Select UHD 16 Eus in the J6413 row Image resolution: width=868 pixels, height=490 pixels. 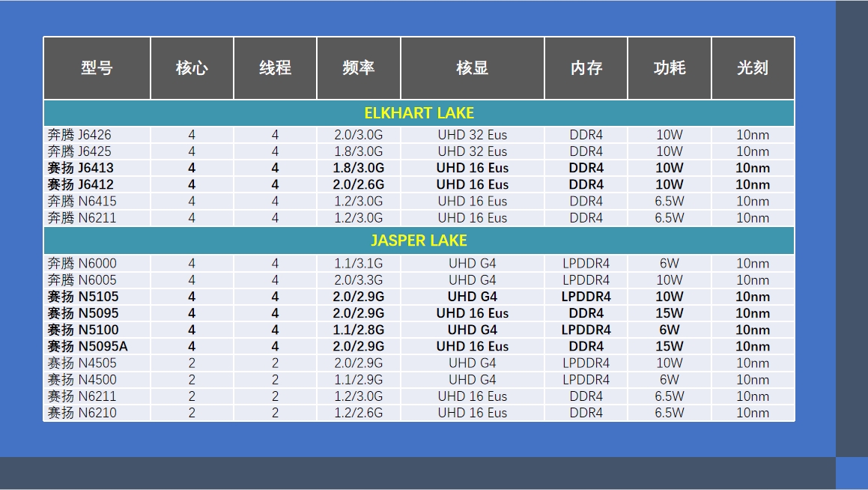tap(473, 168)
